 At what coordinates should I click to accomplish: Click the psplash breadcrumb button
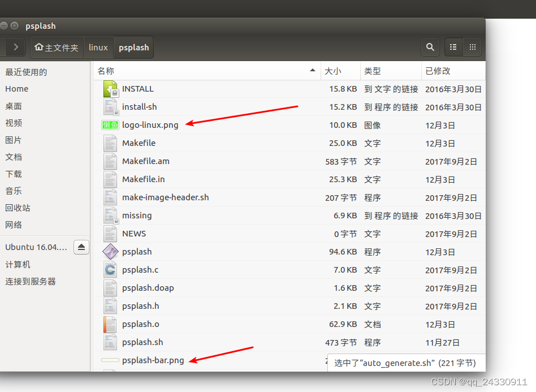tap(133, 47)
